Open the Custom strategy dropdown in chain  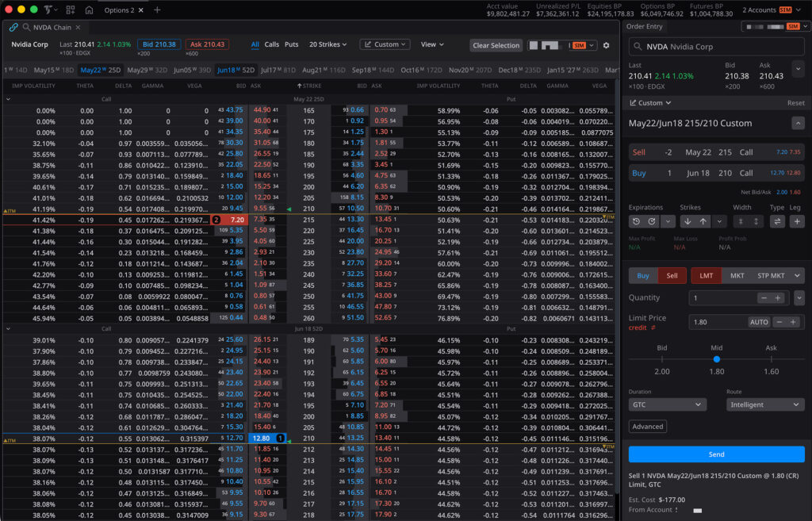coord(385,44)
